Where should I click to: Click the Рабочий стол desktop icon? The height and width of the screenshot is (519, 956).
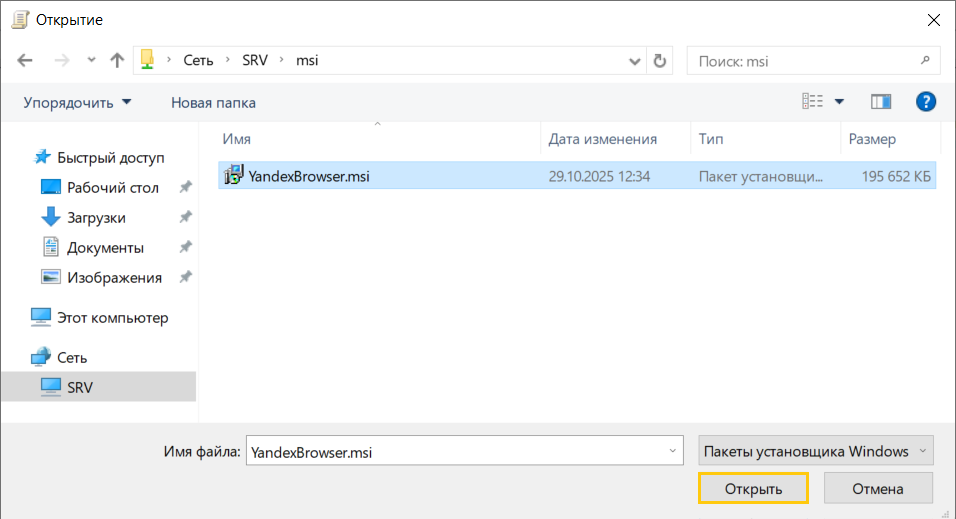(51, 187)
